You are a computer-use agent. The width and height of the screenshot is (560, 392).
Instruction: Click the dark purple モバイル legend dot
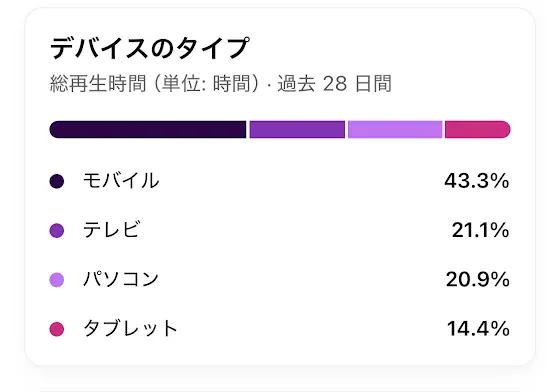click(x=57, y=181)
